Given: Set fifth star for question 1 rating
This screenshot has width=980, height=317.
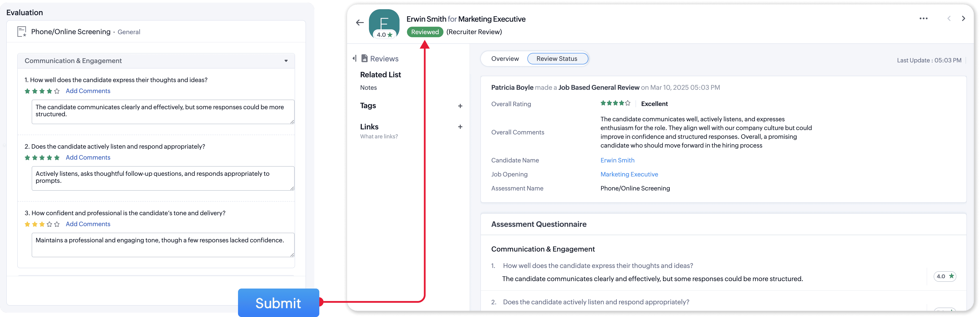Looking at the screenshot, I should 57,91.
